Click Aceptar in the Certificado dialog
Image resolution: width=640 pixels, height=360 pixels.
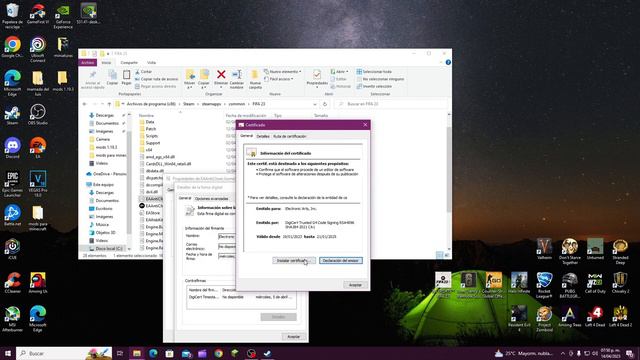[355, 285]
